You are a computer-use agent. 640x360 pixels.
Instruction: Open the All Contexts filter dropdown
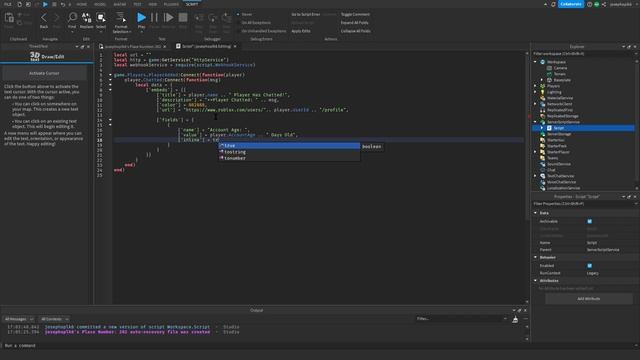coord(54,319)
